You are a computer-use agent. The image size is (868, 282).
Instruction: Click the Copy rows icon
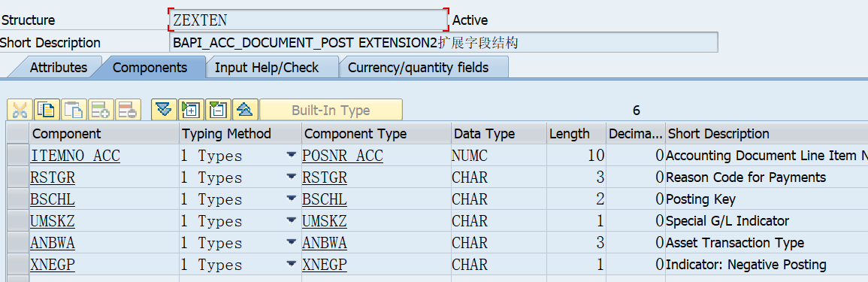(x=47, y=110)
